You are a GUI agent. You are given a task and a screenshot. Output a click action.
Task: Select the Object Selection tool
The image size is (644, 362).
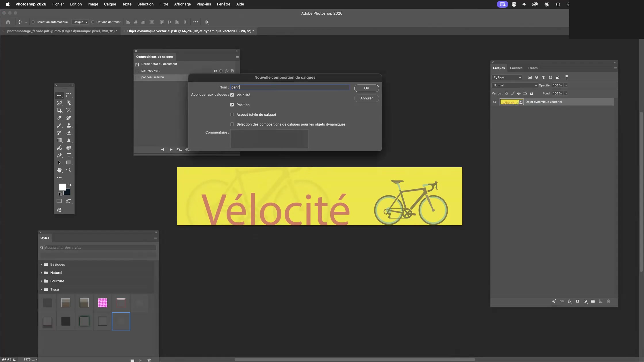[69, 103]
